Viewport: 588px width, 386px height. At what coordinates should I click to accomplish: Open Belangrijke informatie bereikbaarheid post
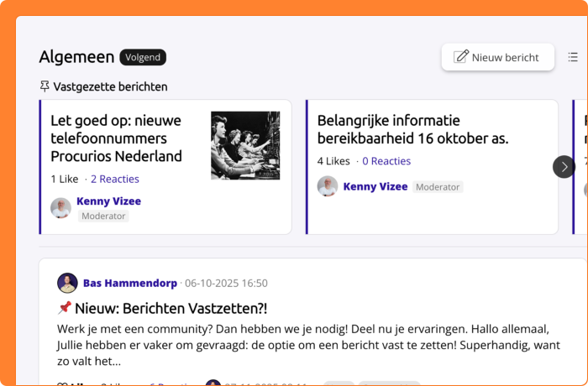[x=412, y=129]
